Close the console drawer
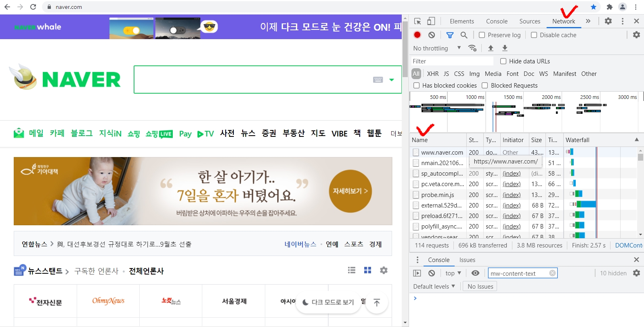 point(636,260)
